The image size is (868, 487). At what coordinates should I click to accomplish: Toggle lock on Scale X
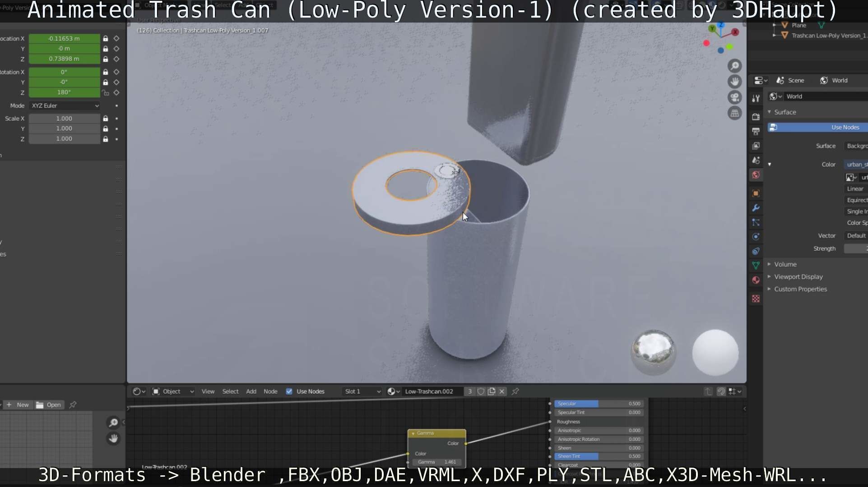click(105, 119)
